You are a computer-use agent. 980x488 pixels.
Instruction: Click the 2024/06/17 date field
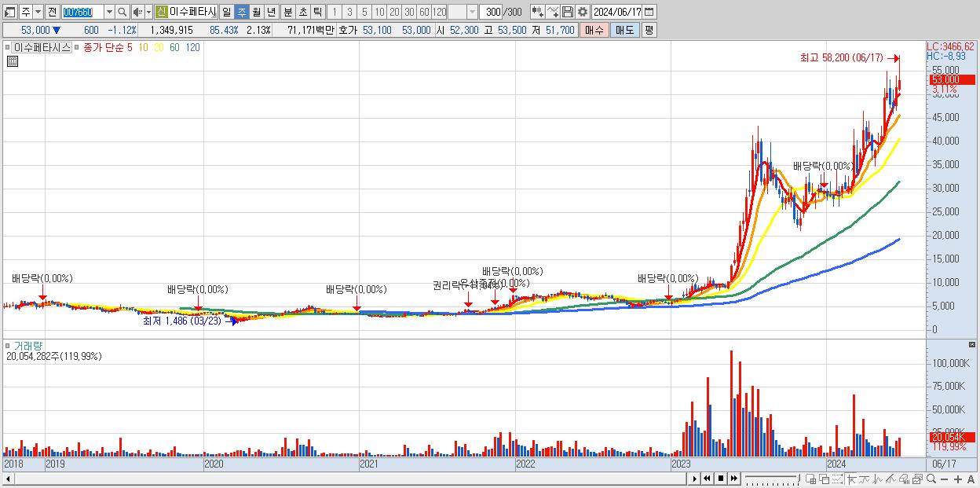click(x=617, y=12)
